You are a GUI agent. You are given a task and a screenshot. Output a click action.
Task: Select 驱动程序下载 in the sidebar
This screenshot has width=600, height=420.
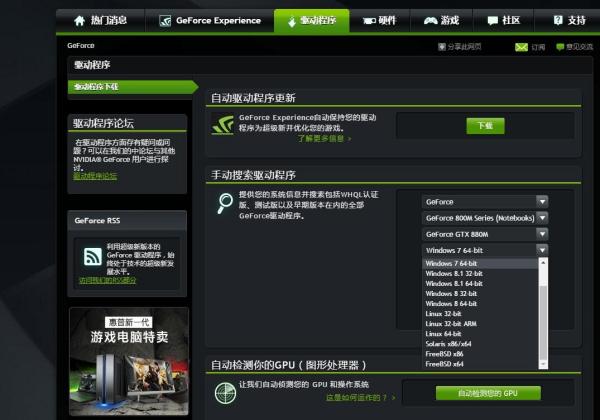click(132, 87)
